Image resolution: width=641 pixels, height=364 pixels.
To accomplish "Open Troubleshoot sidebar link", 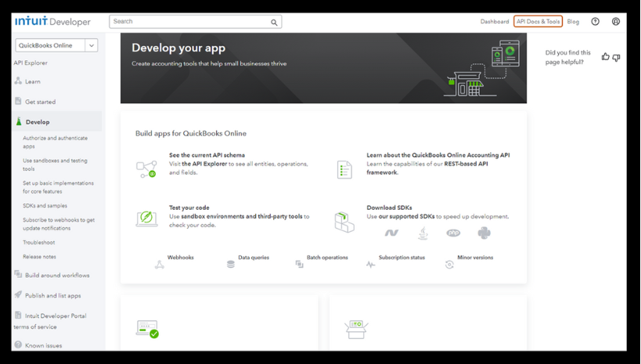I will (x=39, y=243).
